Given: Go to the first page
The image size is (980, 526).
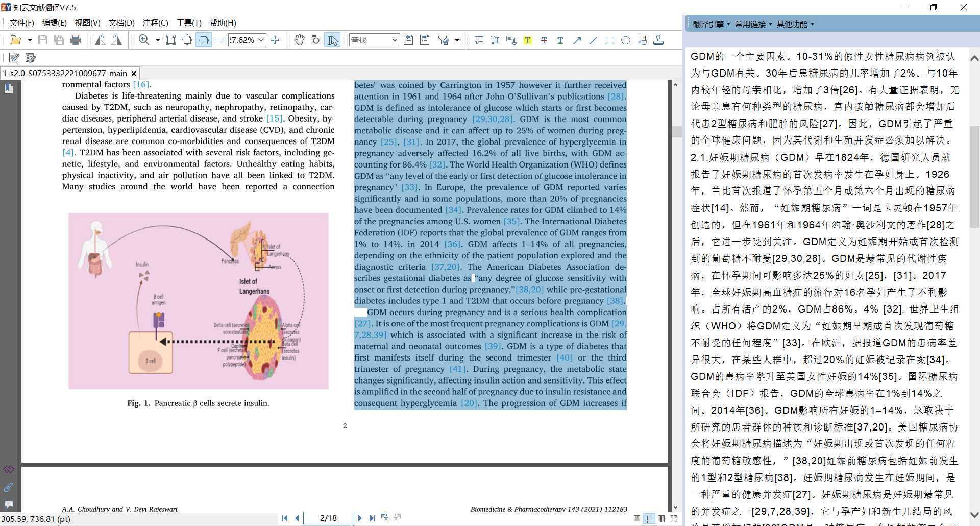Looking at the screenshot, I should (285, 518).
